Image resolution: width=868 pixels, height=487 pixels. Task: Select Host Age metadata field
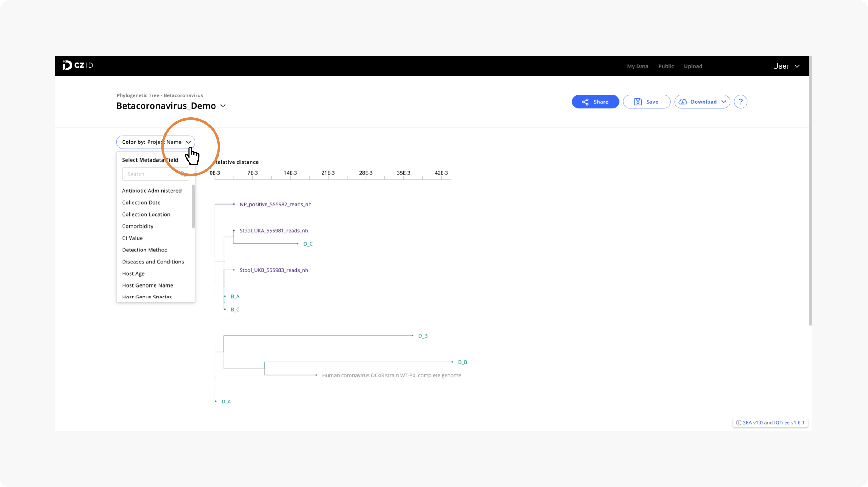pos(133,273)
